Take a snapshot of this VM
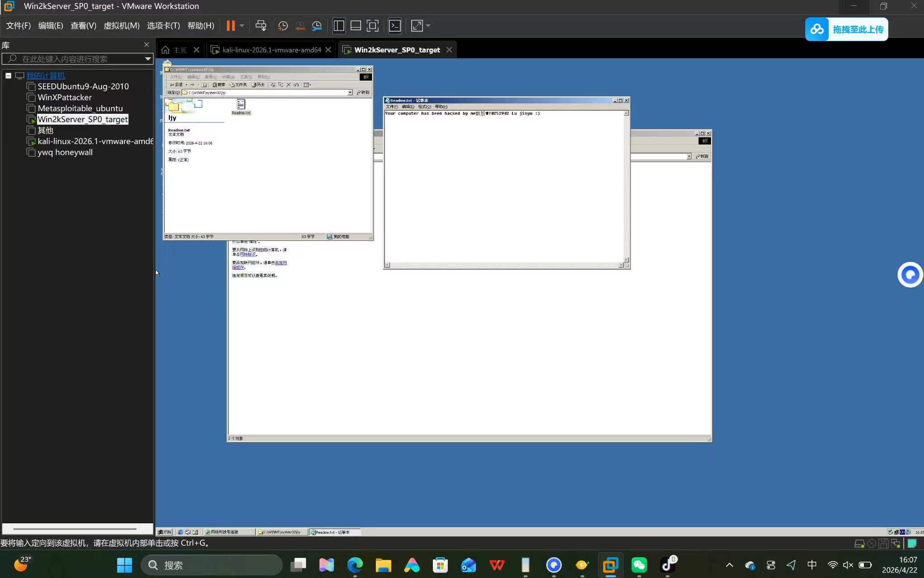This screenshot has height=578, width=924. [x=283, y=26]
